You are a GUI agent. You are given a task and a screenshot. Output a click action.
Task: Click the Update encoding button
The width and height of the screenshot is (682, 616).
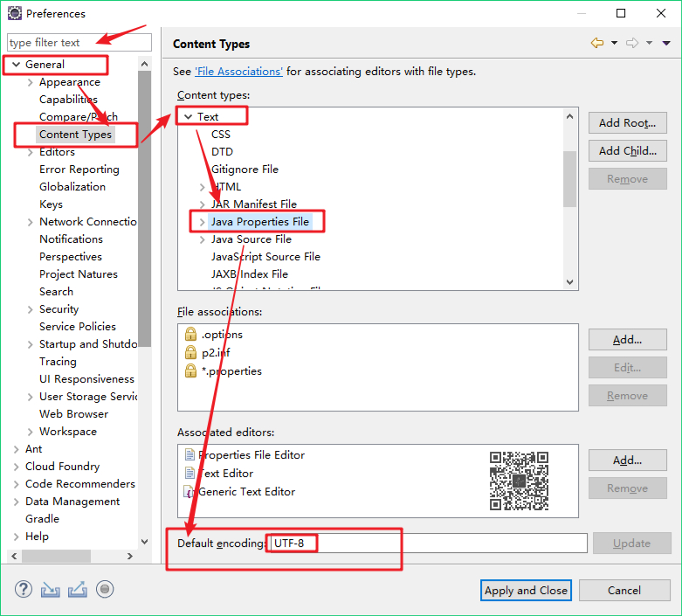click(631, 543)
